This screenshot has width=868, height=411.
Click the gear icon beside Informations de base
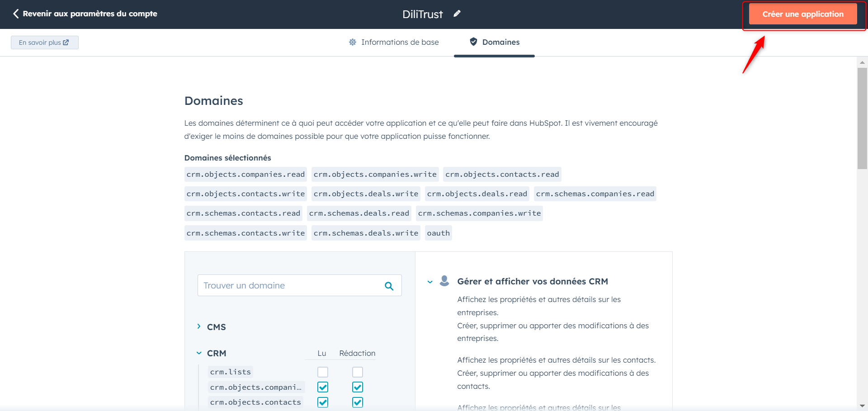pyautogui.click(x=353, y=42)
